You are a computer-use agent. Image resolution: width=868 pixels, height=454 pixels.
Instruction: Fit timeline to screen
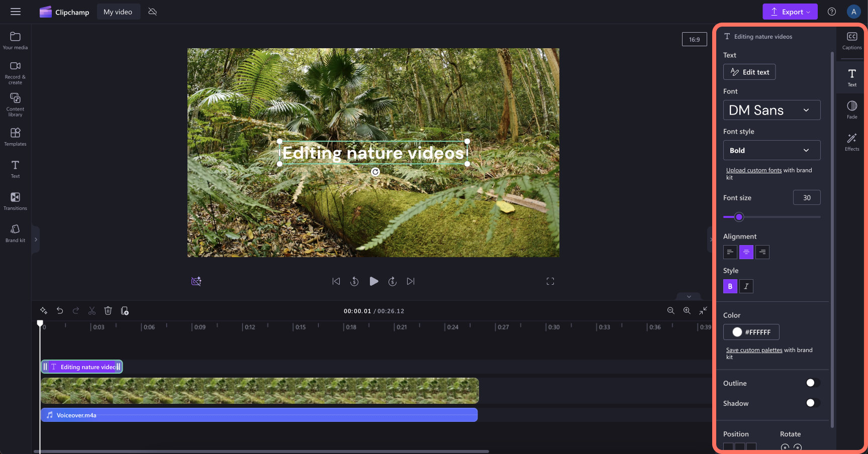click(703, 311)
